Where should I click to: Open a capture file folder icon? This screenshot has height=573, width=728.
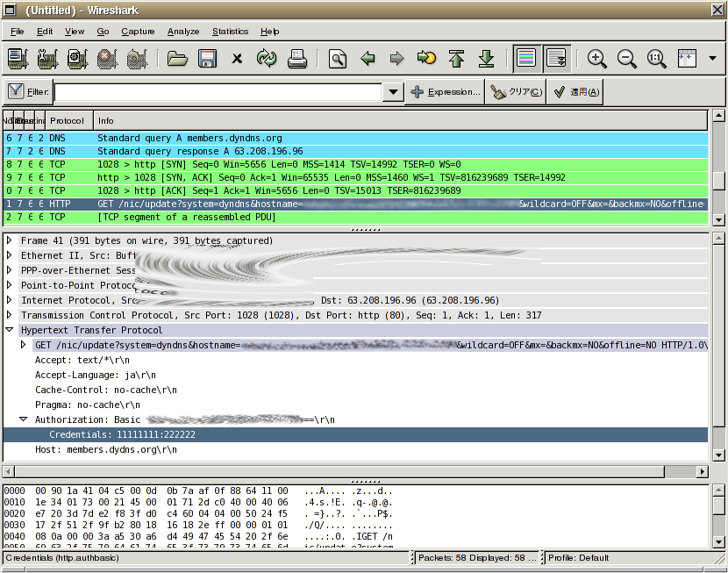177,59
